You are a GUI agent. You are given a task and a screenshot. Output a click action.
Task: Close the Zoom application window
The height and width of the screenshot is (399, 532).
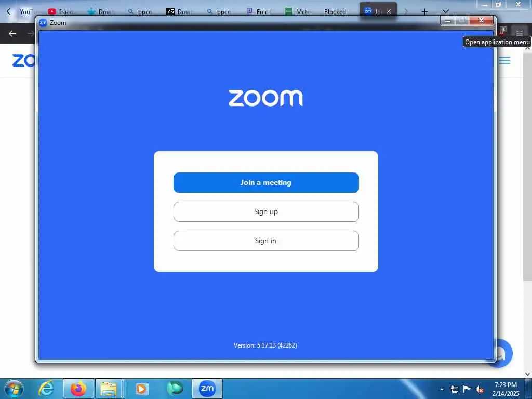click(481, 21)
